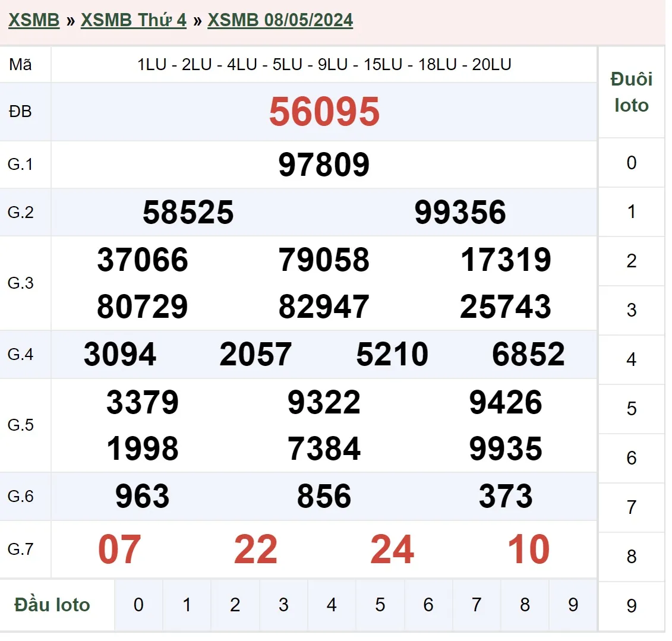Pick digit 7 in the Đầu loto row
The image size is (672, 641).
(477, 605)
